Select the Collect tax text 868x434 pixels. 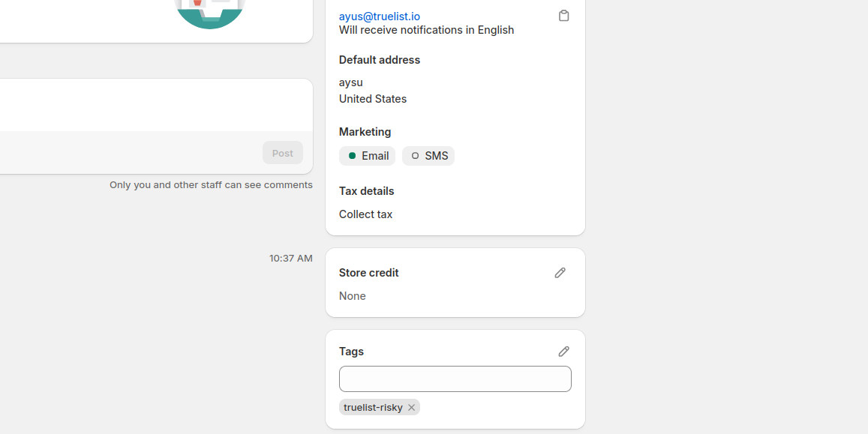pyautogui.click(x=365, y=214)
